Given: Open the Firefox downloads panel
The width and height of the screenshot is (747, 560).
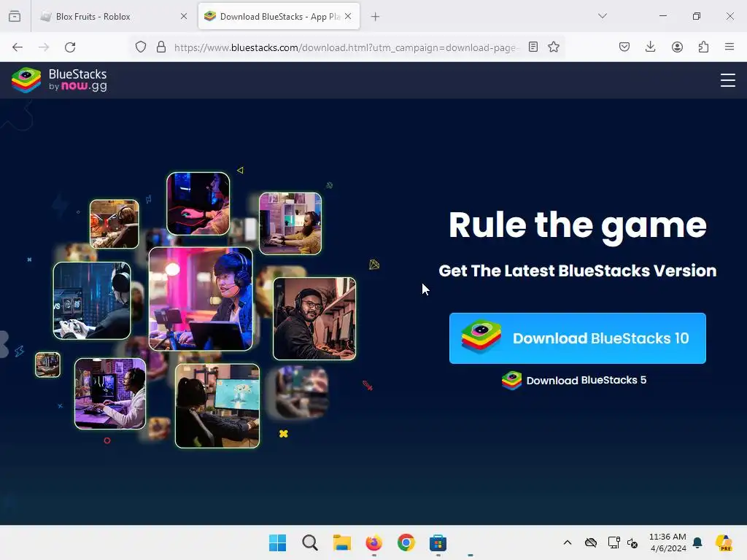Looking at the screenshot, I should pyautogui.click(x=650, y=47).
